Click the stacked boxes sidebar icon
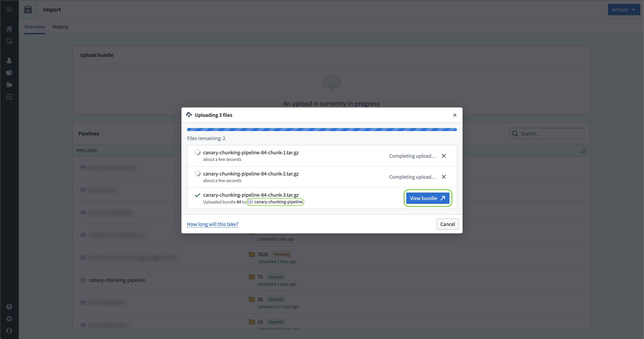The width and height of the screenshot is (644, 339). tap(9, 85)
